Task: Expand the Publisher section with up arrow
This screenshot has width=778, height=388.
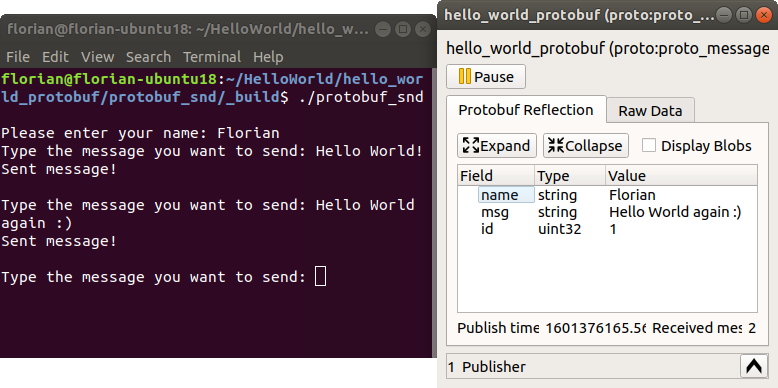Action: pos(754,367)
